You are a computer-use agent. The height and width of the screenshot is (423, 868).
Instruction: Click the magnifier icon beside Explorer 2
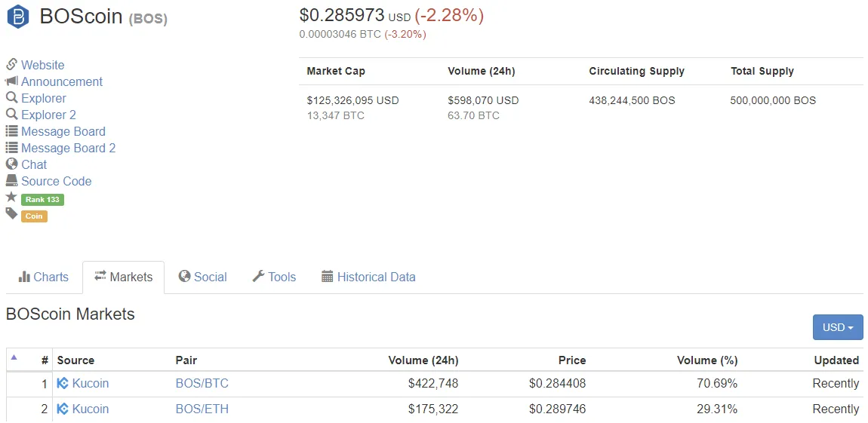pyautogui.click(x=11, y=115)
